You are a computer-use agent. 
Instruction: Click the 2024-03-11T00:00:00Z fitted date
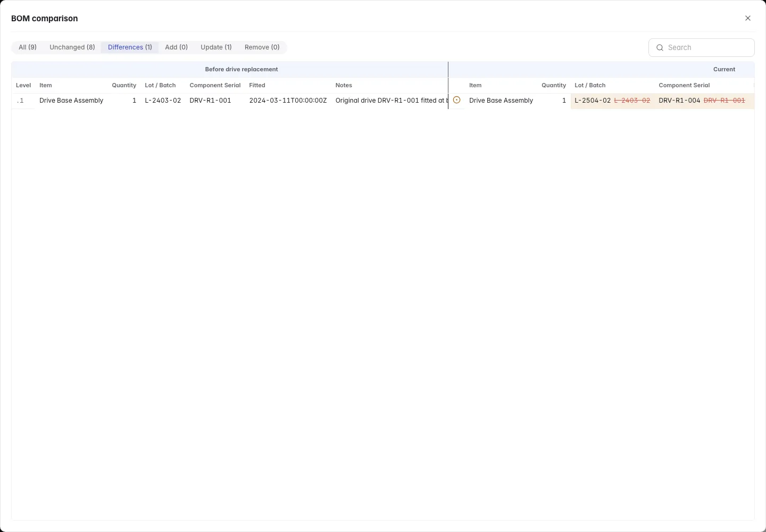[x=288, y=101]
